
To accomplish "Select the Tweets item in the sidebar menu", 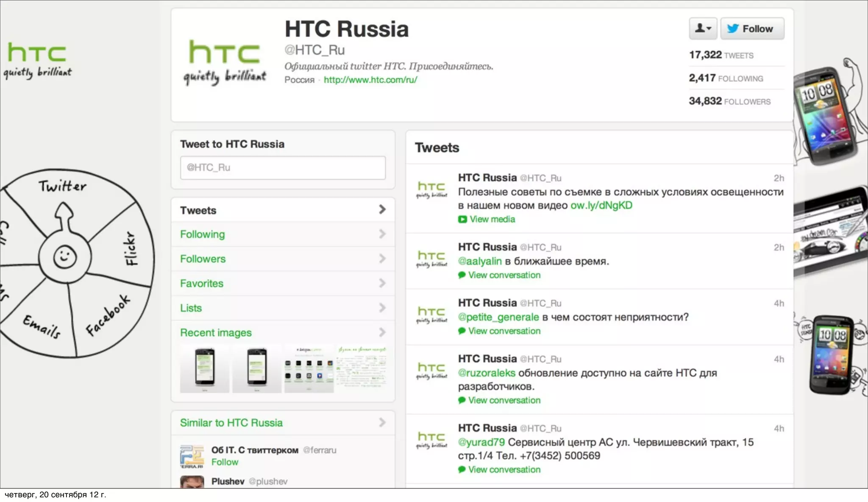I will [283, 210].
